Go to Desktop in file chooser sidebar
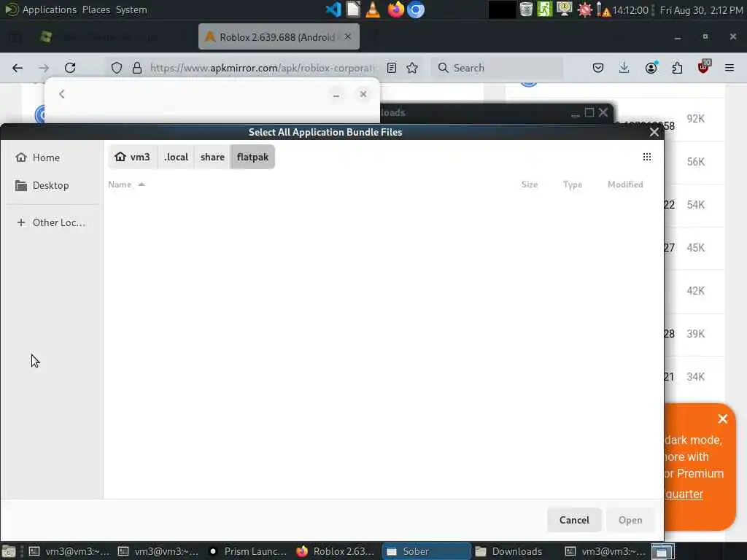The width and height of the screenshot is (747, 560). tap(53, 185)
